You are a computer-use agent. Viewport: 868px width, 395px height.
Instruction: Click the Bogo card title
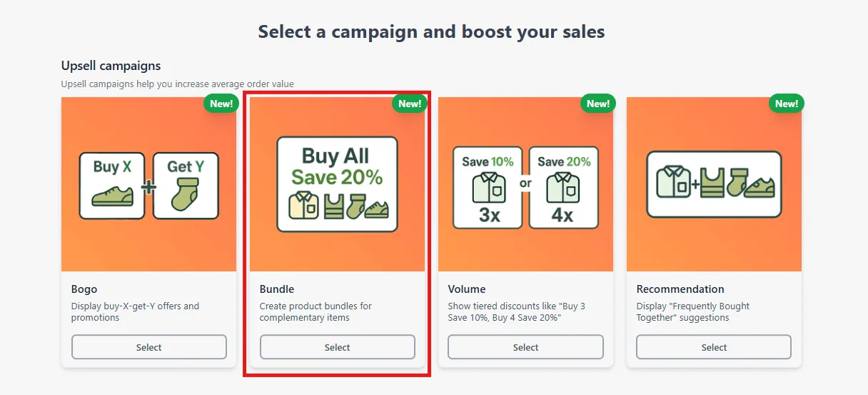coord(84,289)
